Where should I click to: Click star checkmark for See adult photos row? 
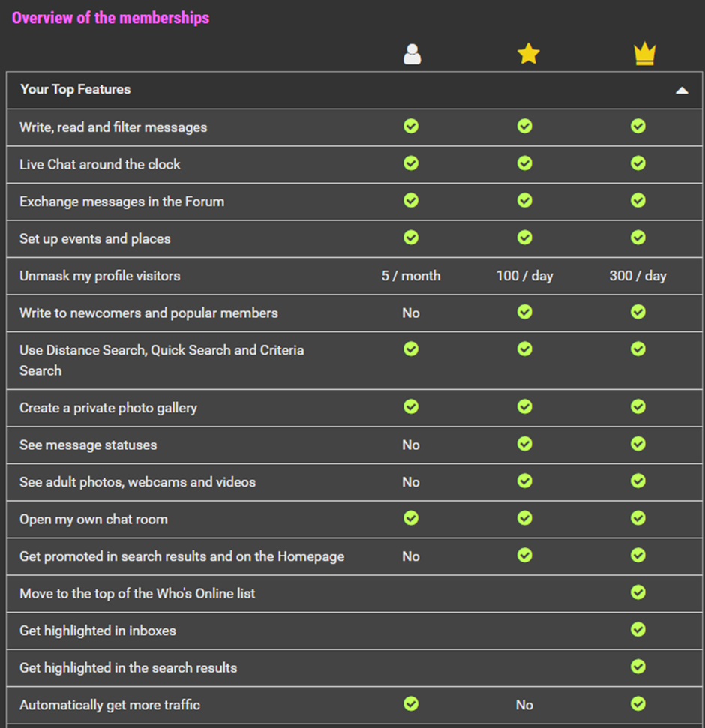tap(525, 481)
